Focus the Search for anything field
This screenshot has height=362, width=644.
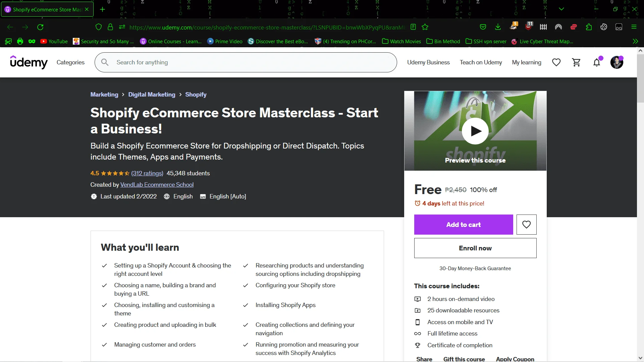coord(246,62)
